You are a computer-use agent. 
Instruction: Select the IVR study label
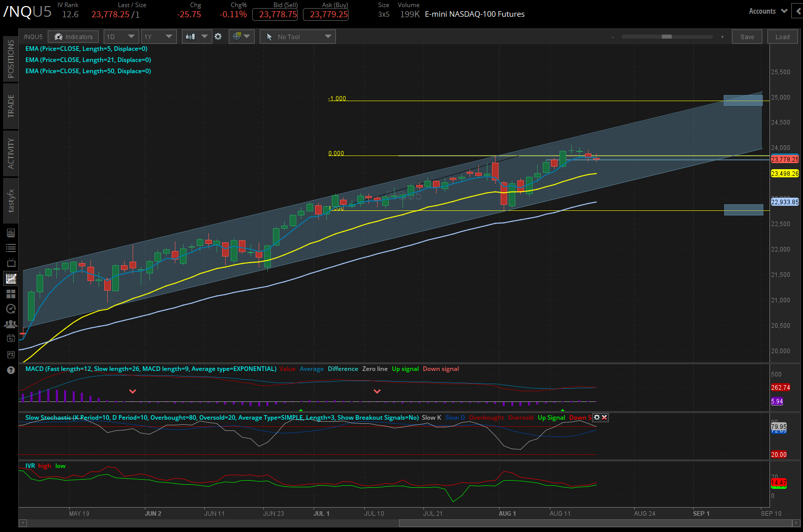30,466
